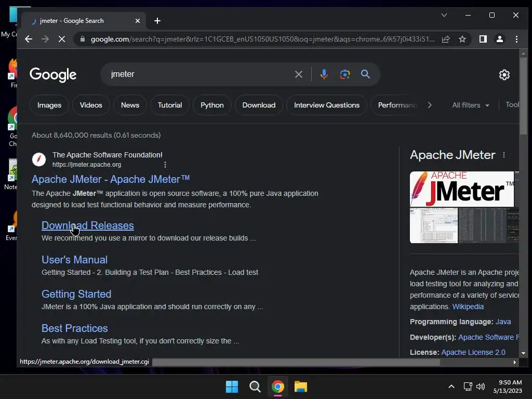Click the padlock site info icon
This screenshot has width=532, height=399.
[x=82, y=39]
